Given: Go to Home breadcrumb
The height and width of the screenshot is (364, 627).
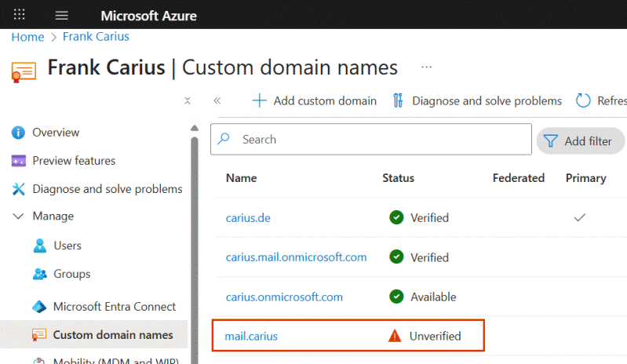Looking at the screenshot, I should (x=27, y=37).
